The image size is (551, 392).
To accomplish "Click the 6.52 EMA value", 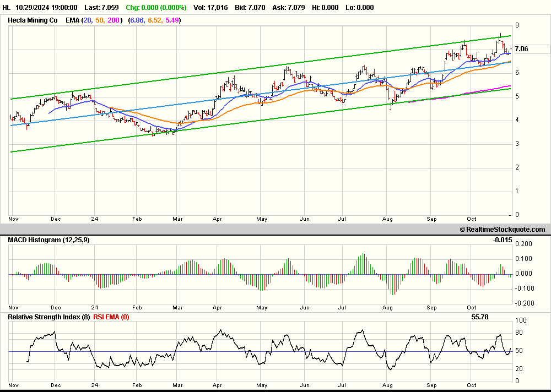I will [155, 20].
